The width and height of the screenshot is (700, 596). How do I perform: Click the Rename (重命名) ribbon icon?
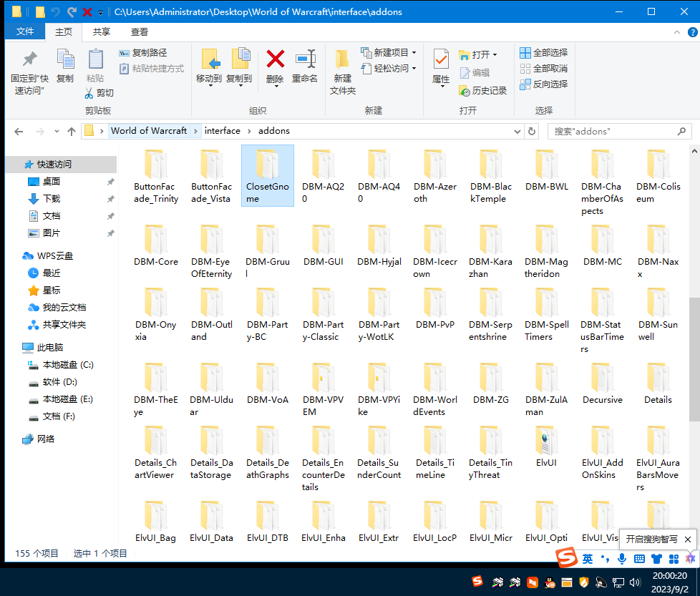(305, 59)
